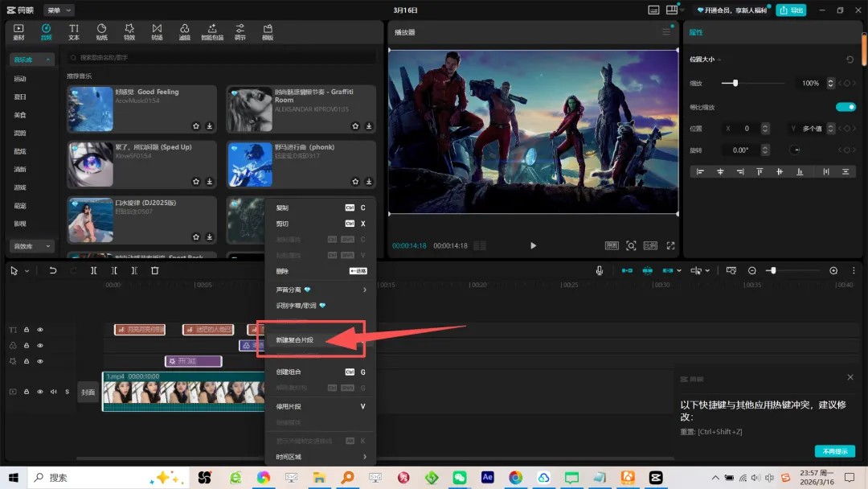Open the 滤镜 filters tab
This screenshot has height=489, width=868.
click(184, 31)
